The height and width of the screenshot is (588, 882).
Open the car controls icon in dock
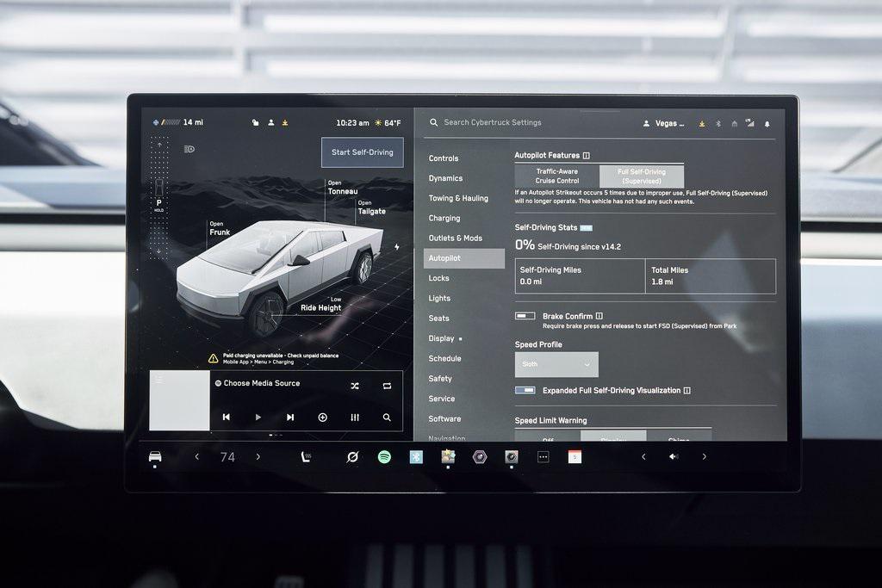coord(155,457)
